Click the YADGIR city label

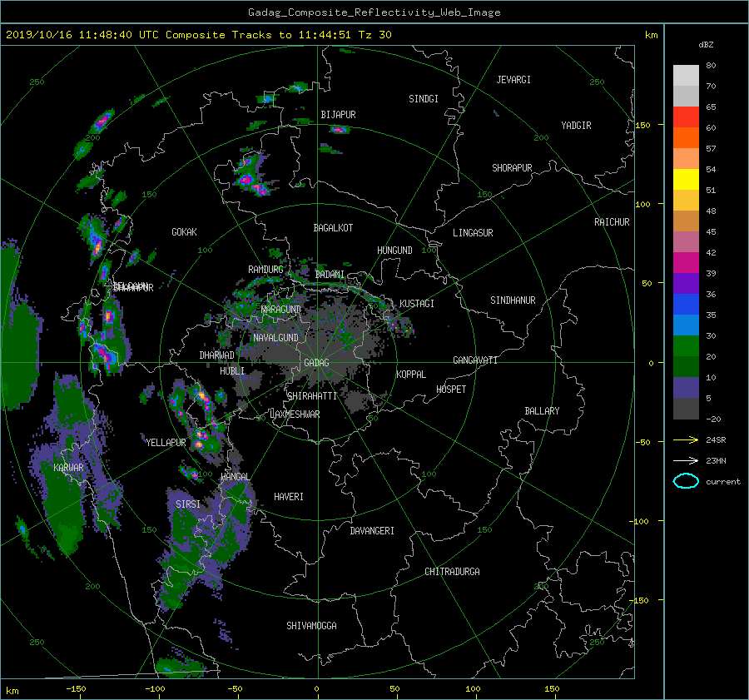coord(576,126)
